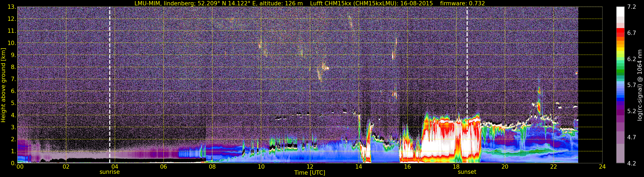Click time axis tick label 22

(x=554, y=167)
